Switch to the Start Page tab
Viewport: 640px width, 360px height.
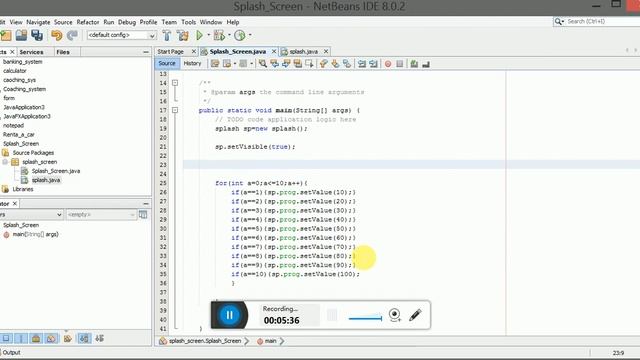(x=171, y=52)
